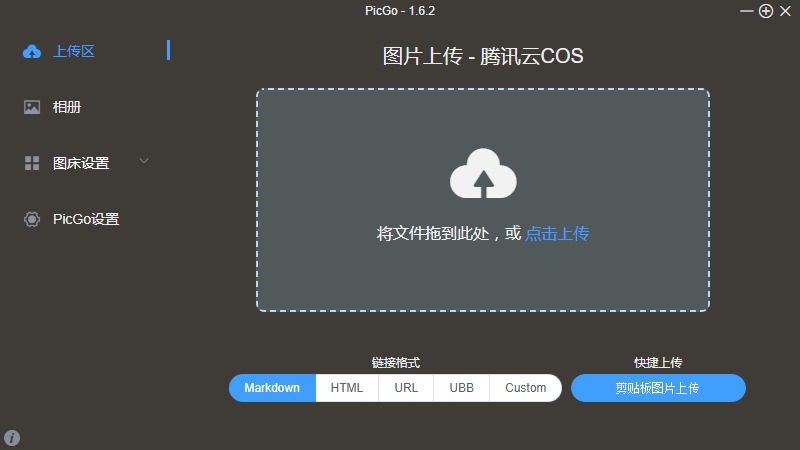The image size is (800, 450).
Task: Select HTML link format
Action: pos(347,388)
